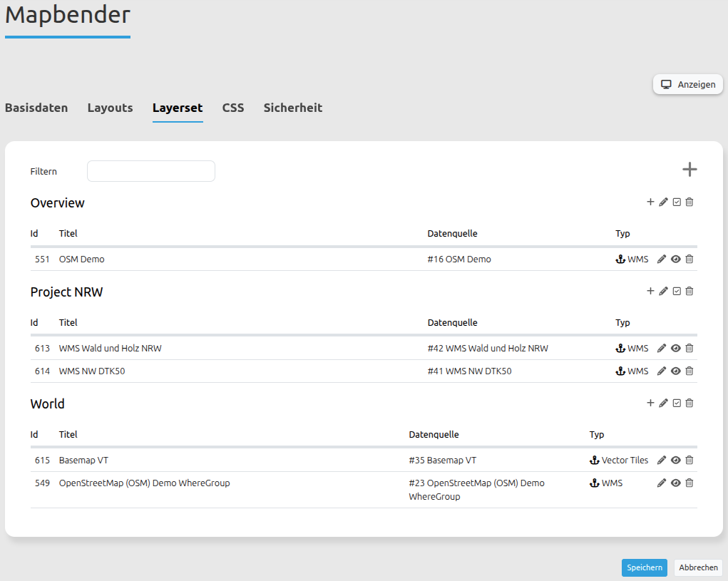
Task: Toggle visibility of OSM Demo instance
Action: pyautogui.click(x=675, y=259)
